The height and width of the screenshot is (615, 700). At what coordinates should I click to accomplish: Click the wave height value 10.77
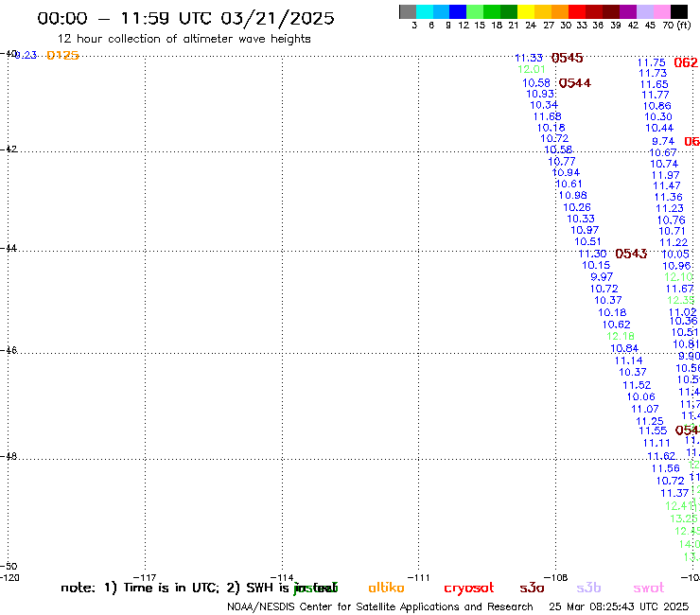tap(562, 161)
